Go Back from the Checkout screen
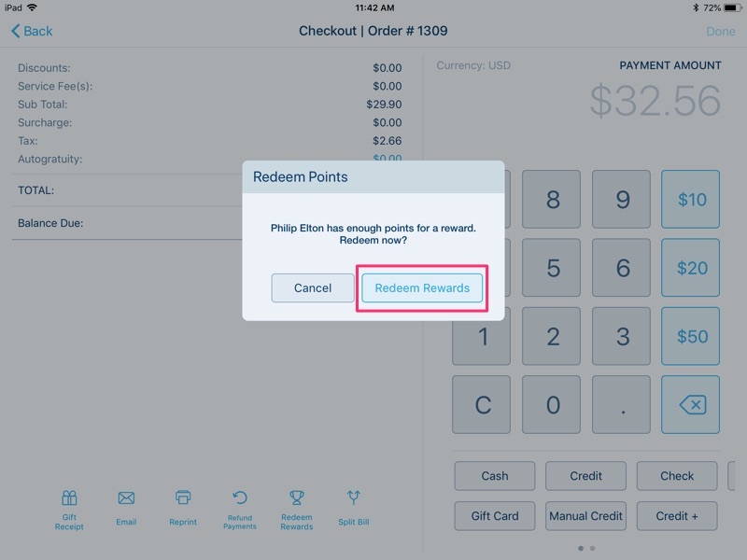This screenshot has height=560, width=747. 29,31
